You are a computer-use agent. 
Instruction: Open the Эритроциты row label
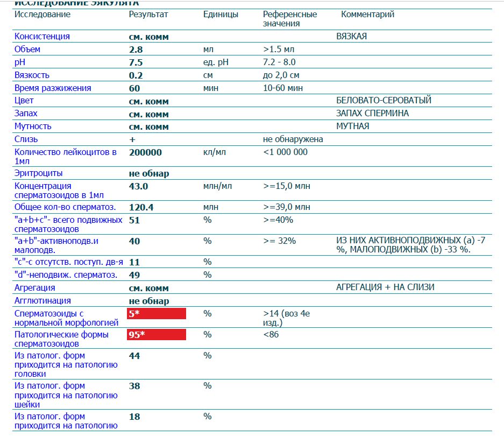coord(38,173)
